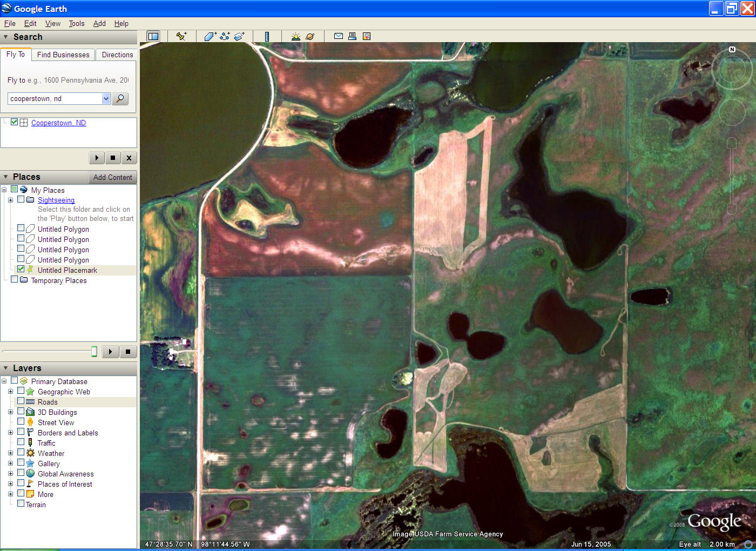Click the Sightseeing folder icon
Image resolution: width=756 pixels, height=551 pixels.
click(x=30, y=200)
